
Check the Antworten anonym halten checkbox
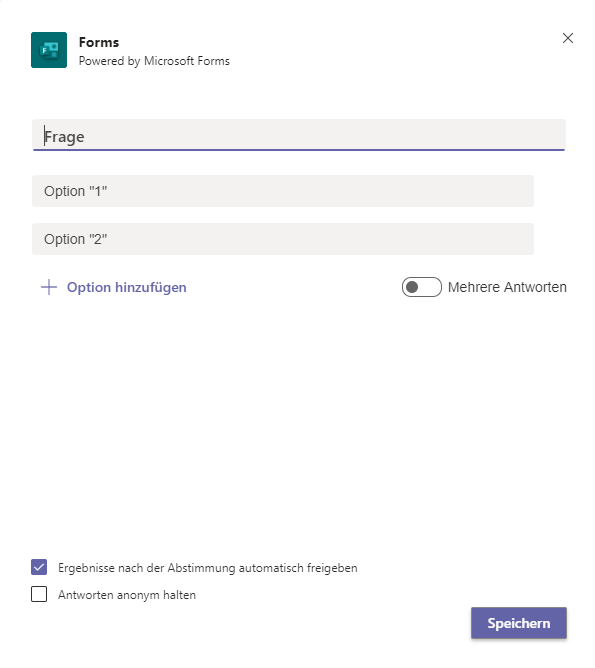(39, 594)
